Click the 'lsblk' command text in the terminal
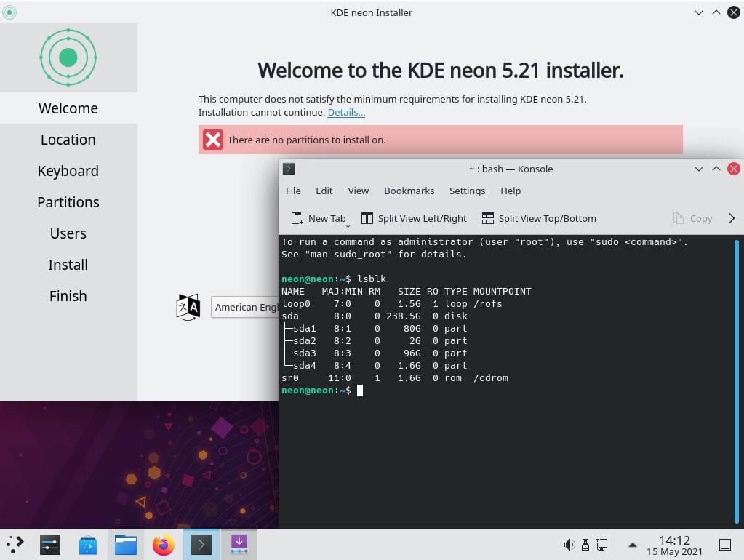This screenshot has height=560, width=744. [x=372, y=279]
